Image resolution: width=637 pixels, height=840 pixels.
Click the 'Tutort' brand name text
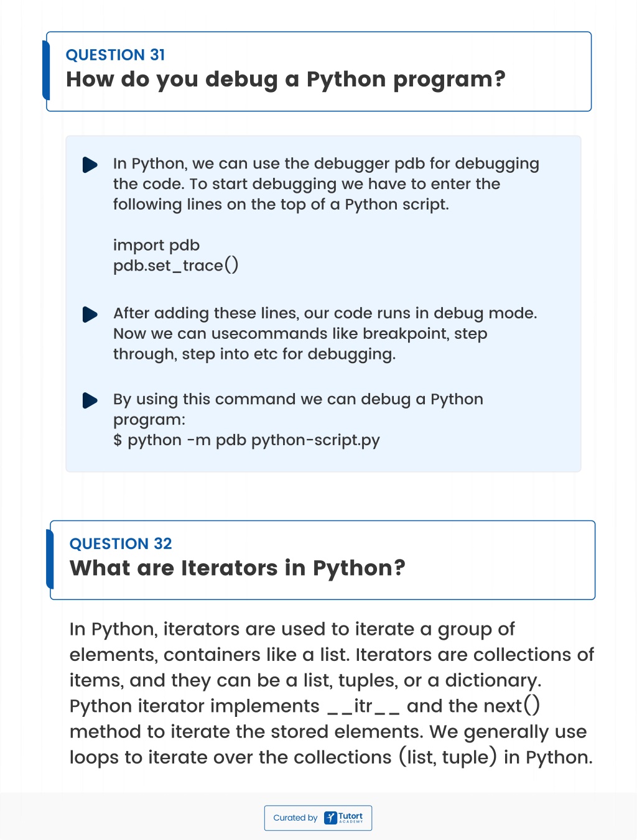pos(350,816)
